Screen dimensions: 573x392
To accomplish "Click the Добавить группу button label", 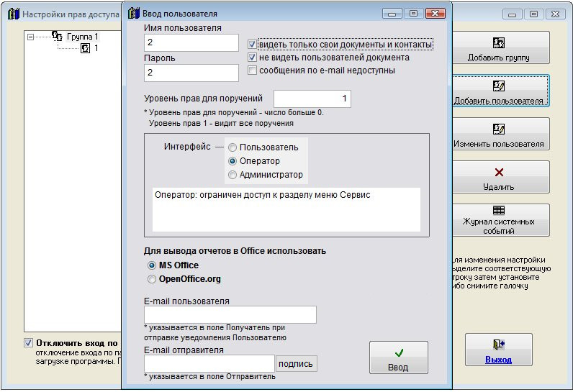I will click(x=498, y=58).
